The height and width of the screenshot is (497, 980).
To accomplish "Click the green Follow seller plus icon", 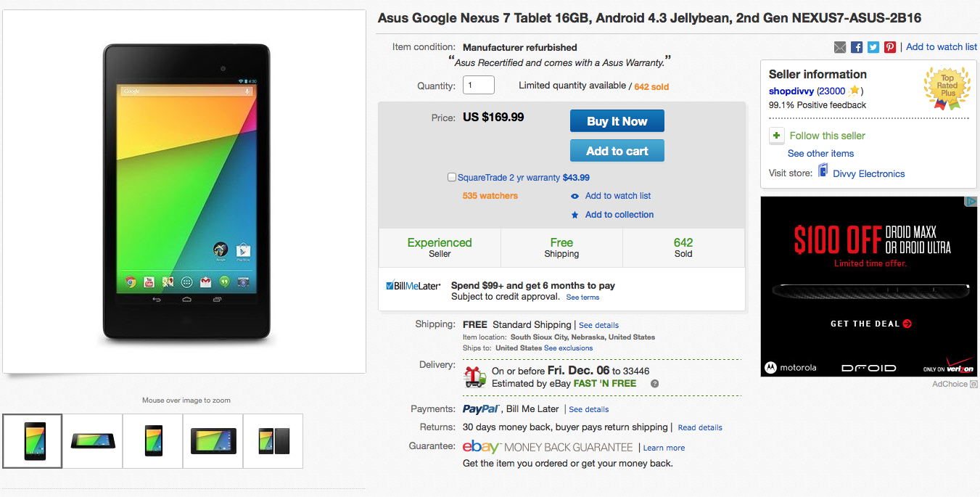I will pos(777,136).
